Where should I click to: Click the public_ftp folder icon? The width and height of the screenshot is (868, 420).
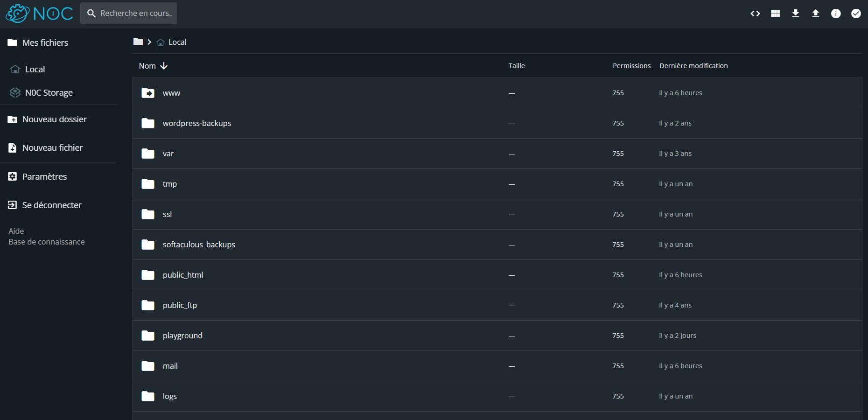click(148, 305)
